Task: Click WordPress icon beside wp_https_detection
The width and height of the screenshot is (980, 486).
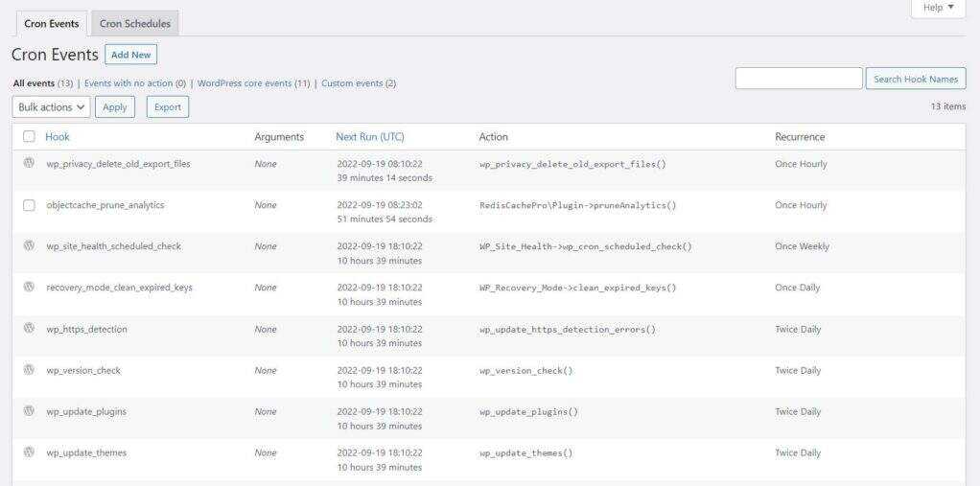Action: click(x=29, y=328)
